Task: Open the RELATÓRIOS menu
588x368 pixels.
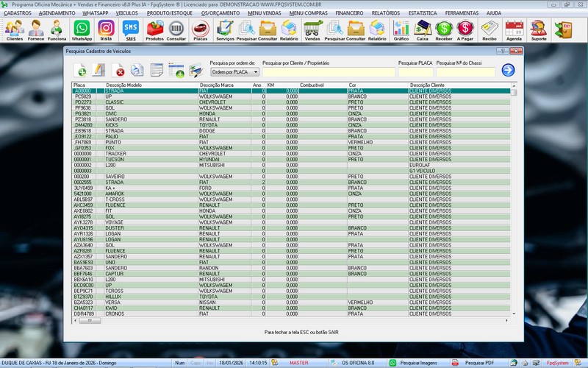Action: click(386, 13)
